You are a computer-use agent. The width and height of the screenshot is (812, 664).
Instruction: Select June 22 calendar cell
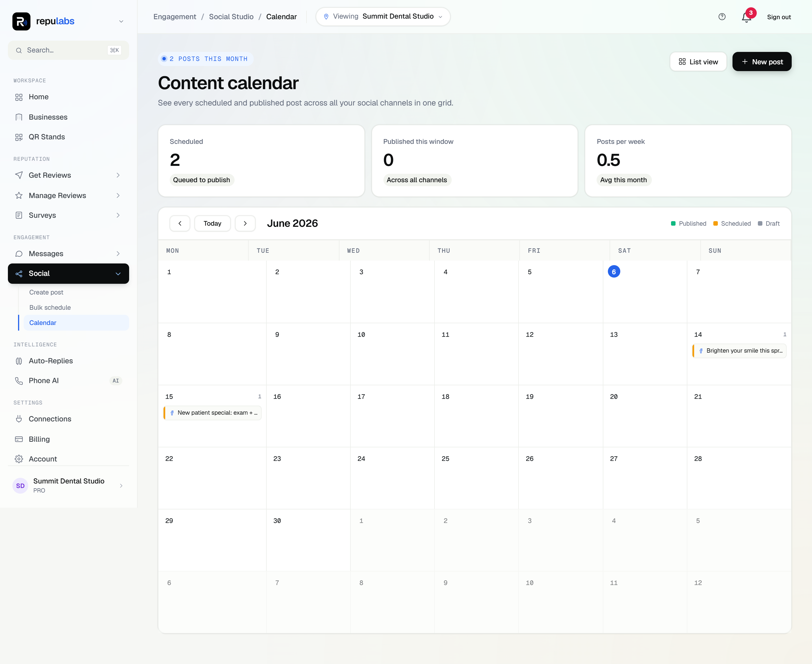click(x=212, y=478)
